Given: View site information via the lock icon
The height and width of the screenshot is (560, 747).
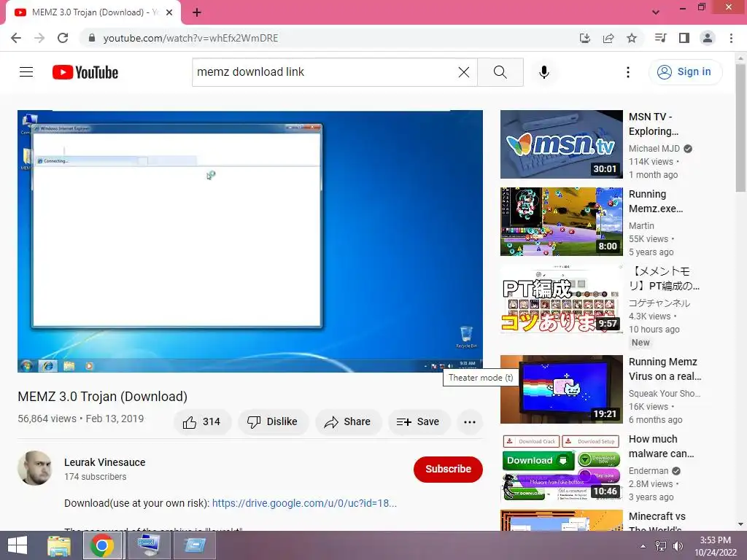Looking at the screenshot, I should 92,38.
